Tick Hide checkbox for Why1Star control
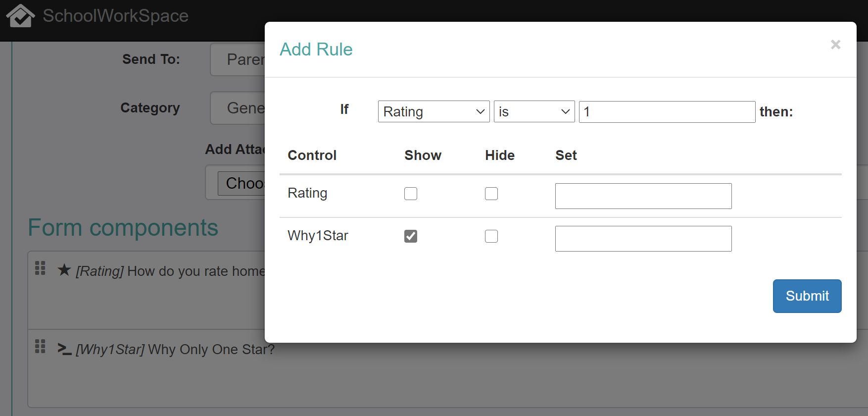The height and width of the screenshot is (416, 868). point(491,236)
